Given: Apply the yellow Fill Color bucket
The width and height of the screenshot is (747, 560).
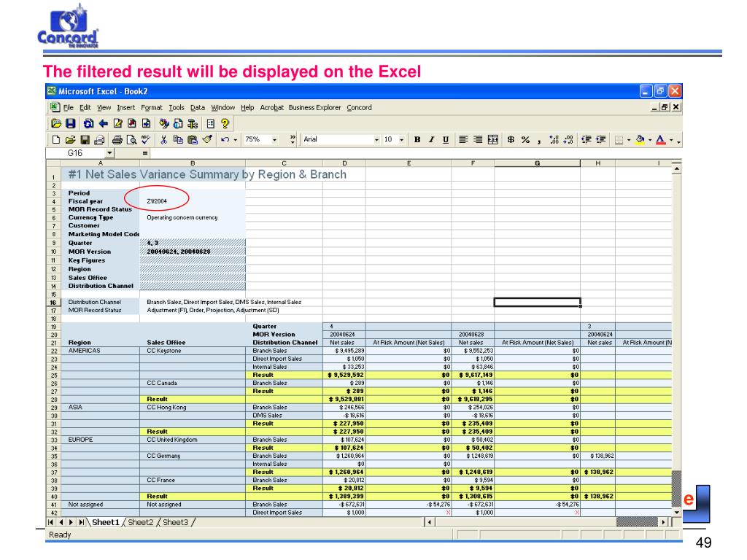Looking at the screenshot, I should [x=640, y=139].
